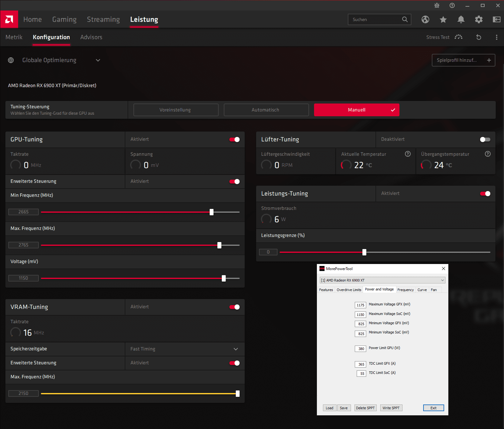
Task: Toggle Leistungs-Tuning switch
Action: coord(485,194)
